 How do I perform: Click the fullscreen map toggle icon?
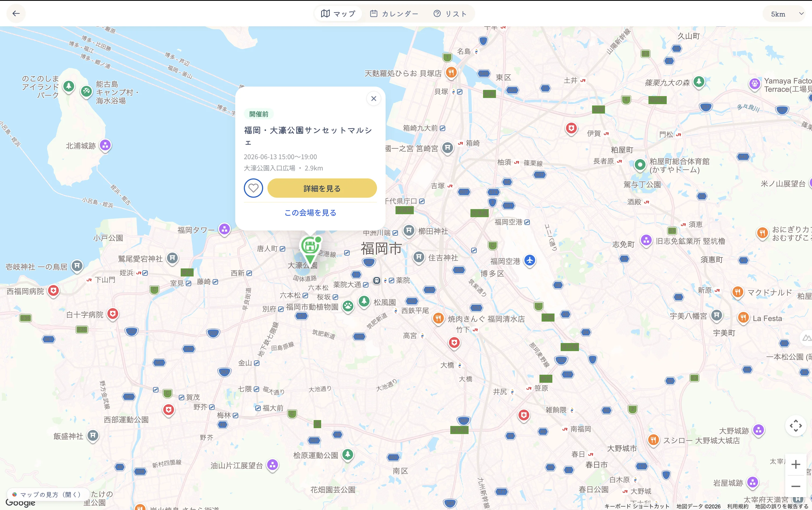coord(795,425)
